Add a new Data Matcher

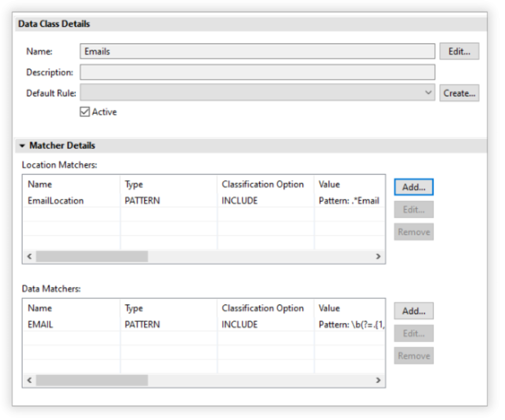[413, 312]
